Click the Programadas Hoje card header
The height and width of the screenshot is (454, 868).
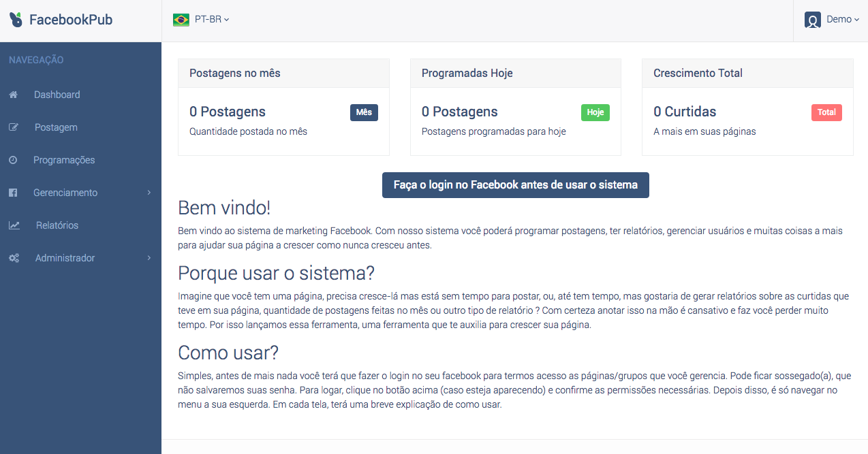click(516, 73)
